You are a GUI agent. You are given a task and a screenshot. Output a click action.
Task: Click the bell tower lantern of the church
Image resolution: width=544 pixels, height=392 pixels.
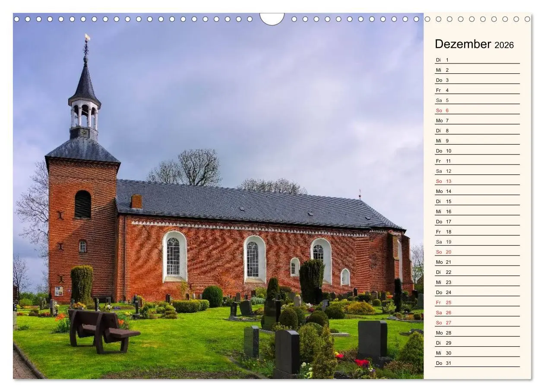[85, 111]
